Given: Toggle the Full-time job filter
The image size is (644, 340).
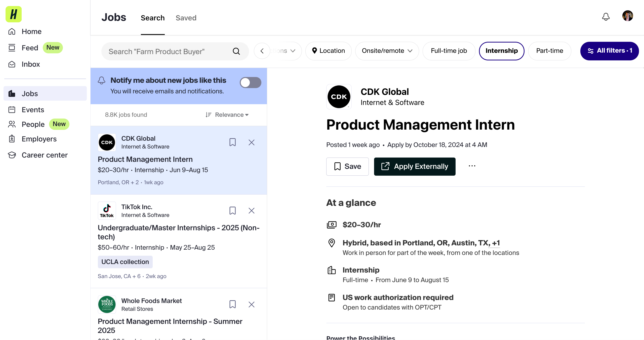Looking at the screenshot, I should pyautogui.click(x=449, y=51).
